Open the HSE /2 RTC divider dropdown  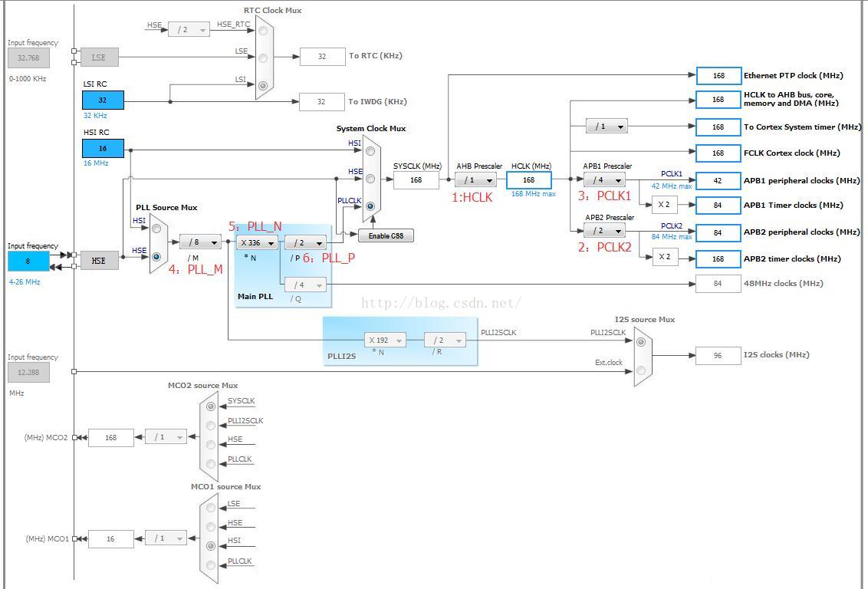pos(189,30)
